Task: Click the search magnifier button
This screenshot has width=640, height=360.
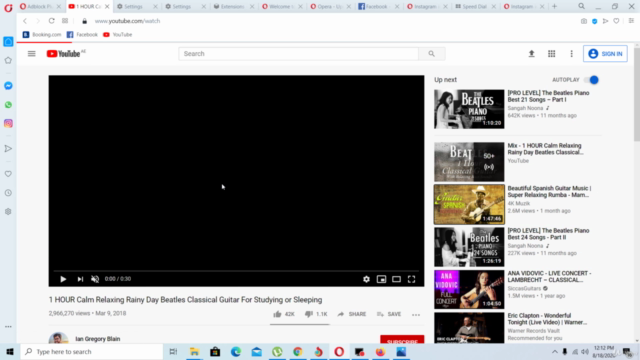Action: [431, 53]
